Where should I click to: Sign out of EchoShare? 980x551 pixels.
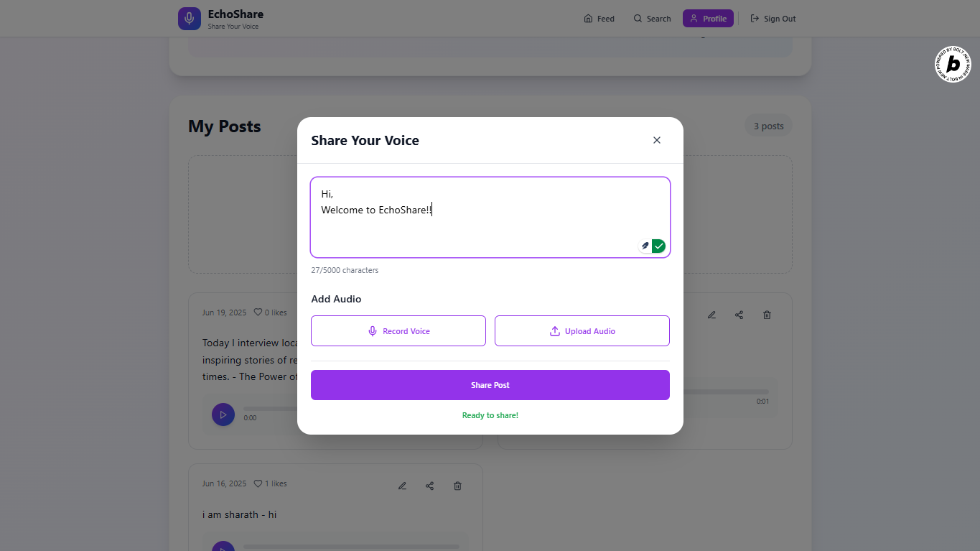coord(773,19)
